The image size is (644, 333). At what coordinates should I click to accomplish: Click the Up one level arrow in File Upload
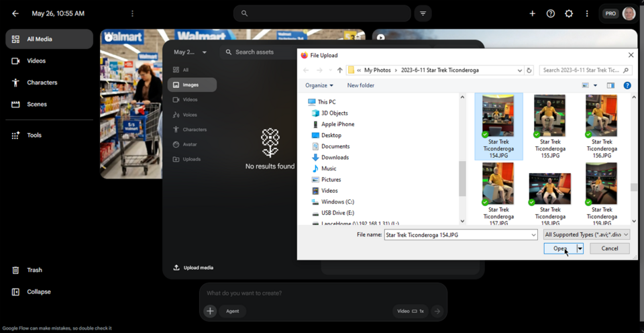(339, 70)
